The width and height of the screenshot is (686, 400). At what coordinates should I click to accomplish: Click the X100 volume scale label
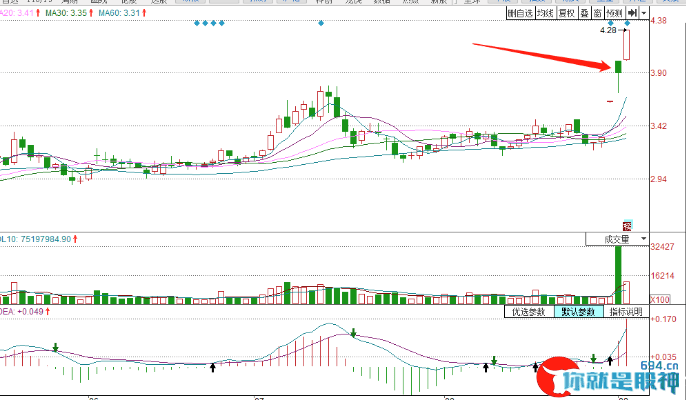coord(660,300)
